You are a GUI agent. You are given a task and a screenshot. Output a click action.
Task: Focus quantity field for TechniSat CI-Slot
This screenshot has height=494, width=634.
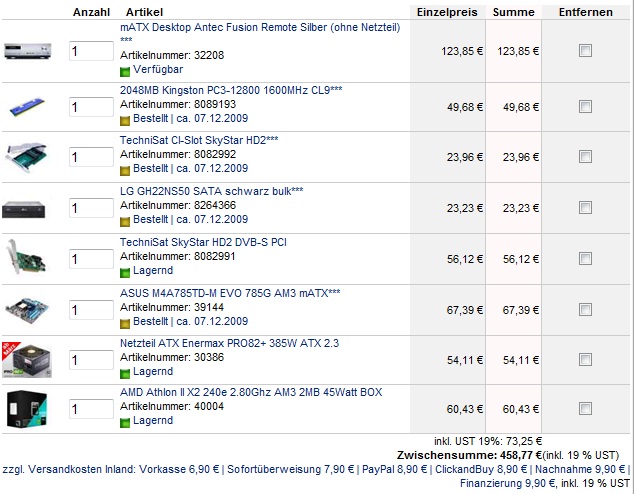tap(91, 157)
